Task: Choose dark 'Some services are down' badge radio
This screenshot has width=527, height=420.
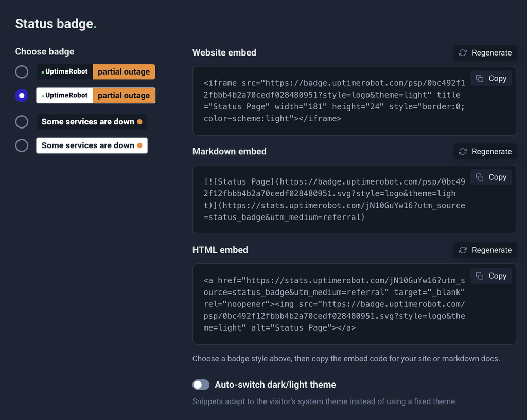Action: [22, 122]
